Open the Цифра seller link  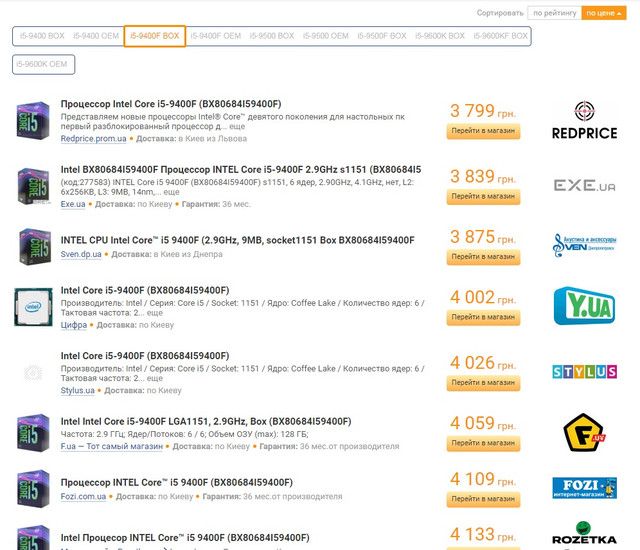click(74, 325)
